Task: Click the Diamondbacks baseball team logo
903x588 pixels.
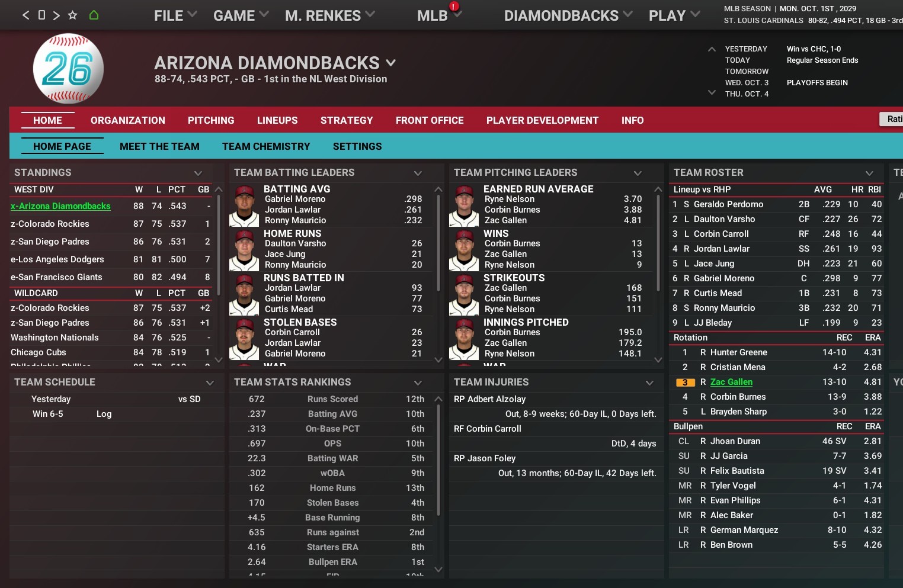Action: pos(68,69)
